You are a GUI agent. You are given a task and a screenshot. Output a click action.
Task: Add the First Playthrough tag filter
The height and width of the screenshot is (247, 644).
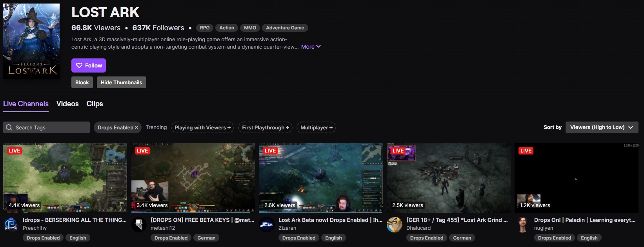point(265,127)
